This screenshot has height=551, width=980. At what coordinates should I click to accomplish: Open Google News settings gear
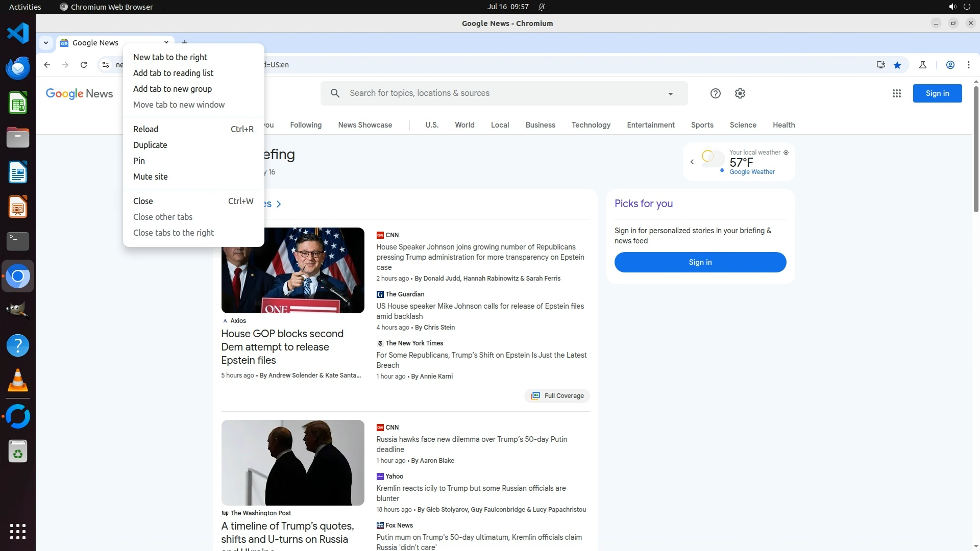[740, 93]
